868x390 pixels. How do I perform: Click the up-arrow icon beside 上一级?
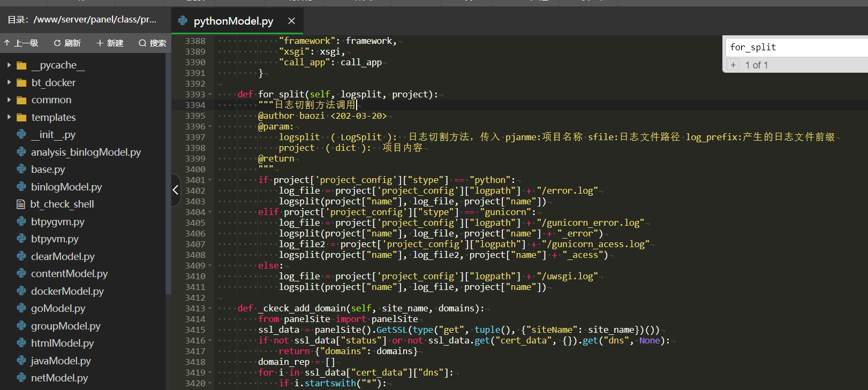7,43
